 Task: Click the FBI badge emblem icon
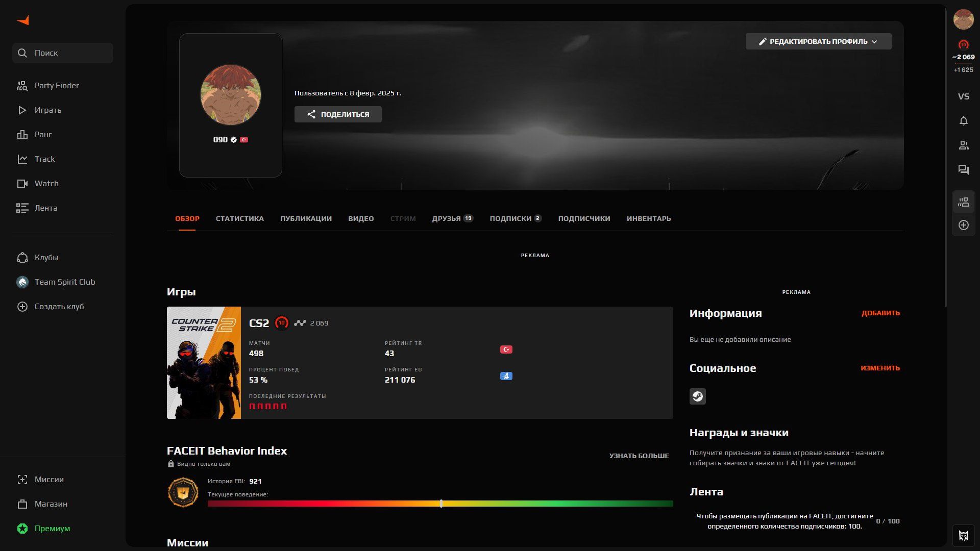click(x=183, y=493)
